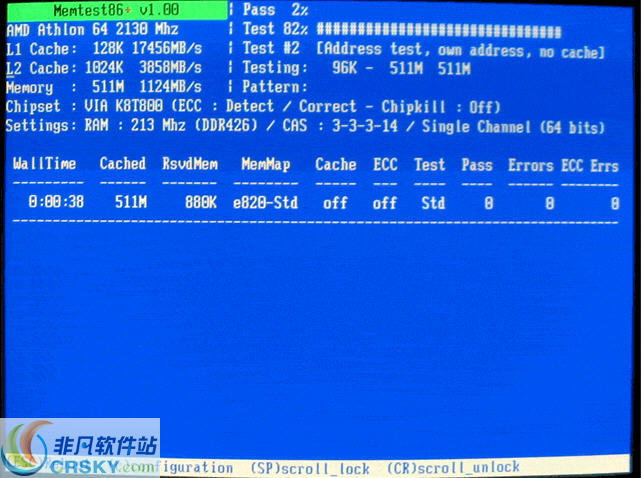Screen dimensions: 641x478
Task: Click the 0 value under Errors
Action: [x=550, y=204]
